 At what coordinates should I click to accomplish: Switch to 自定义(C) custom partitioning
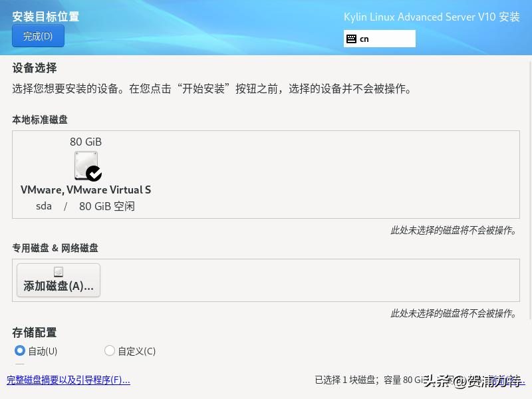[x=110, y=350]
